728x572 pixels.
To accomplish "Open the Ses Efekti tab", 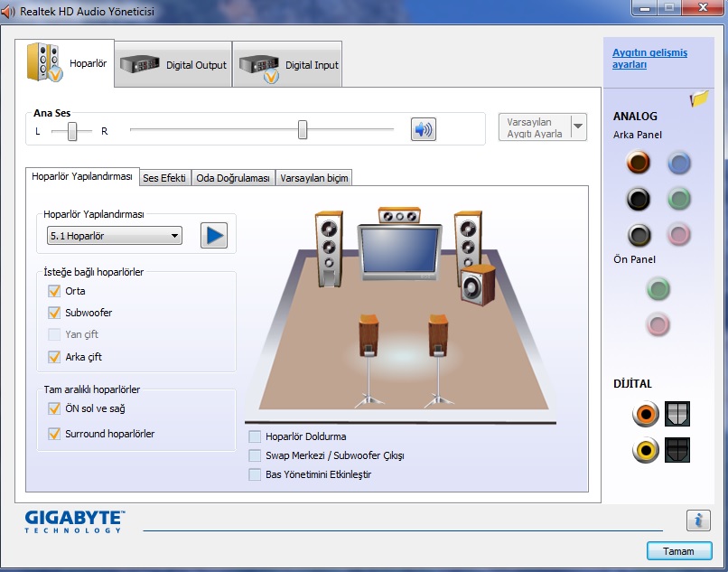I will tap(164, 178).
